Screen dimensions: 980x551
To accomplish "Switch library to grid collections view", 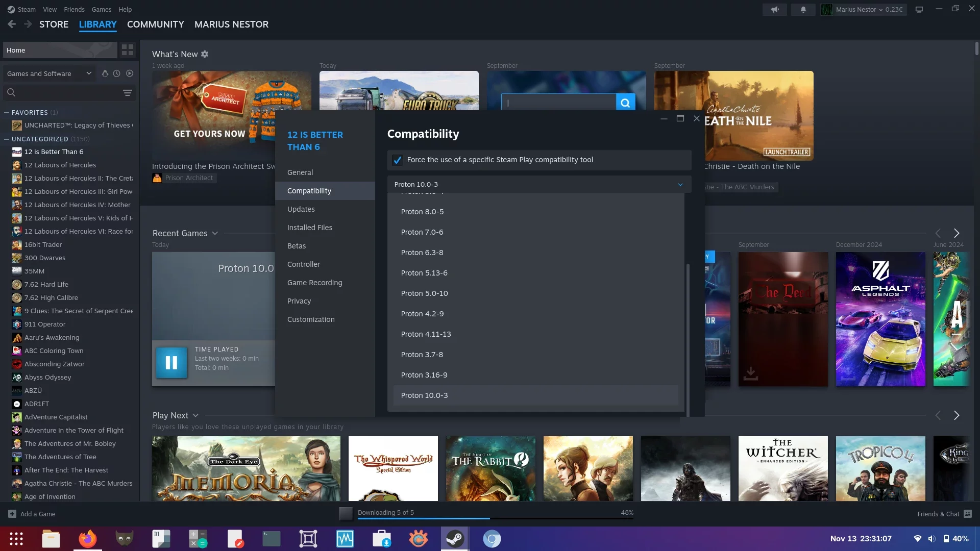I will (128, 50).
